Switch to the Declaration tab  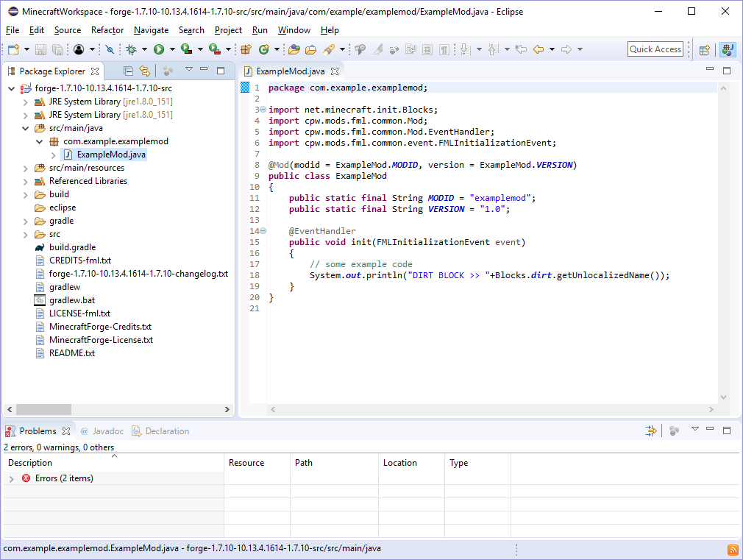[160, 431]
